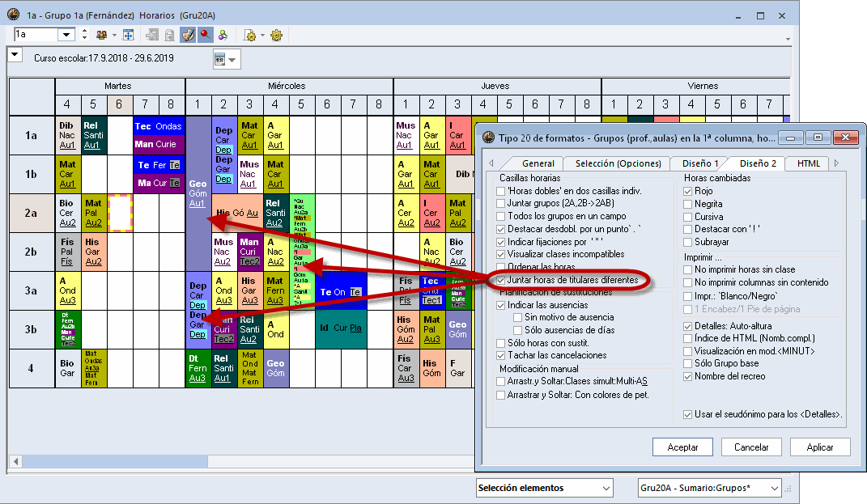This screenshot has height=504, width=867.
Task: Open page layout settings gear-page icon
Action: 250,36
